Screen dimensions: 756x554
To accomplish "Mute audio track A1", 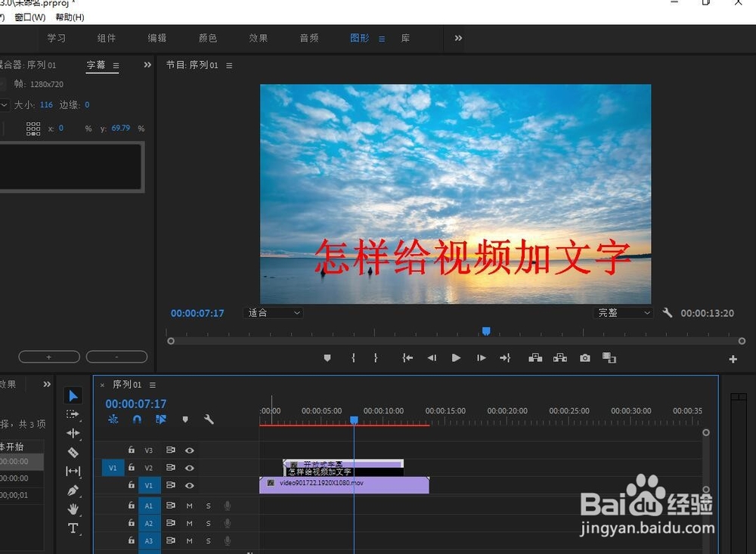I will [190, 505].
